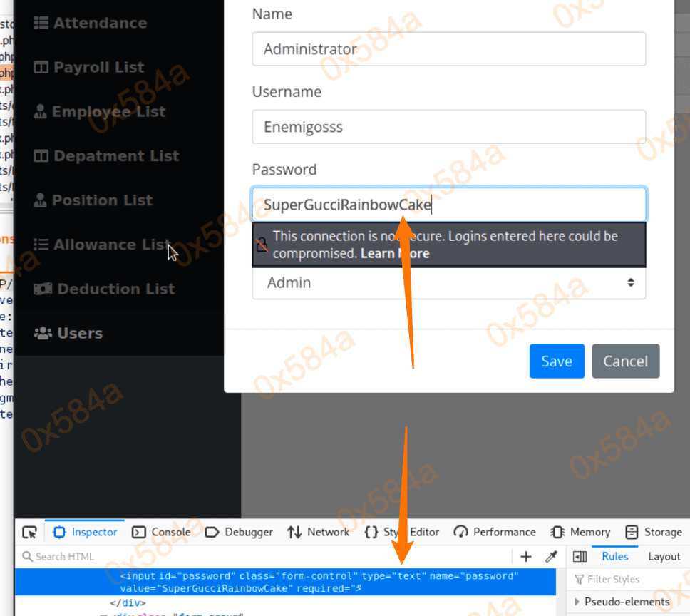Select the eyedropper color picker tool
Screen dimensions: 690x616
551,557
